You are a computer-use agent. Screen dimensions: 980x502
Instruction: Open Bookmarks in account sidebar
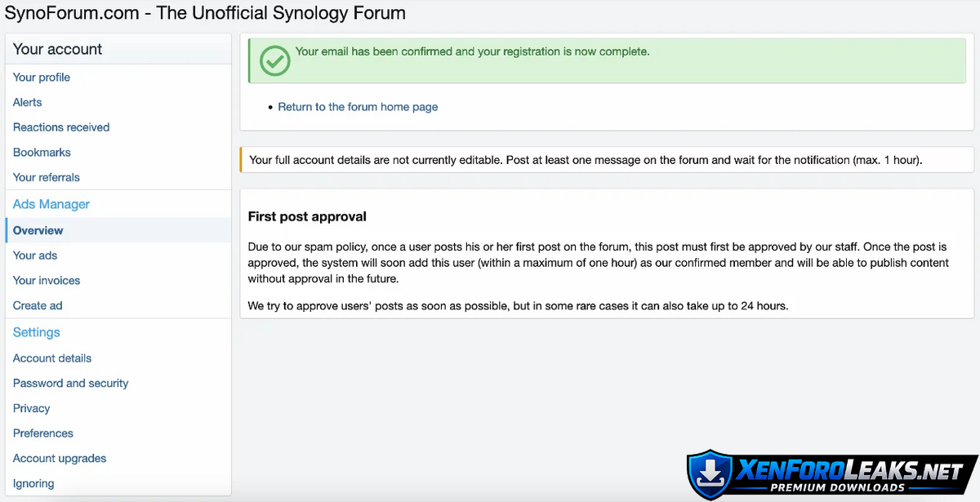pos(42,153)
